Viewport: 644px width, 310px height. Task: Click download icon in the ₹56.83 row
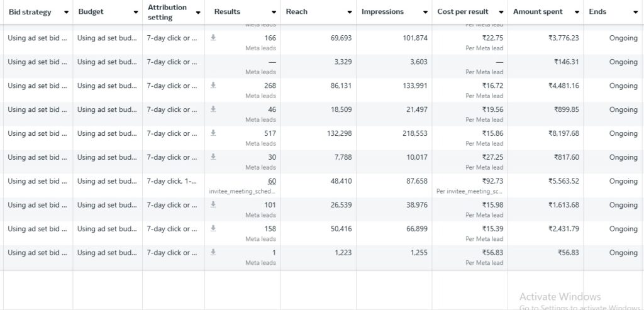tap(213, 253)
